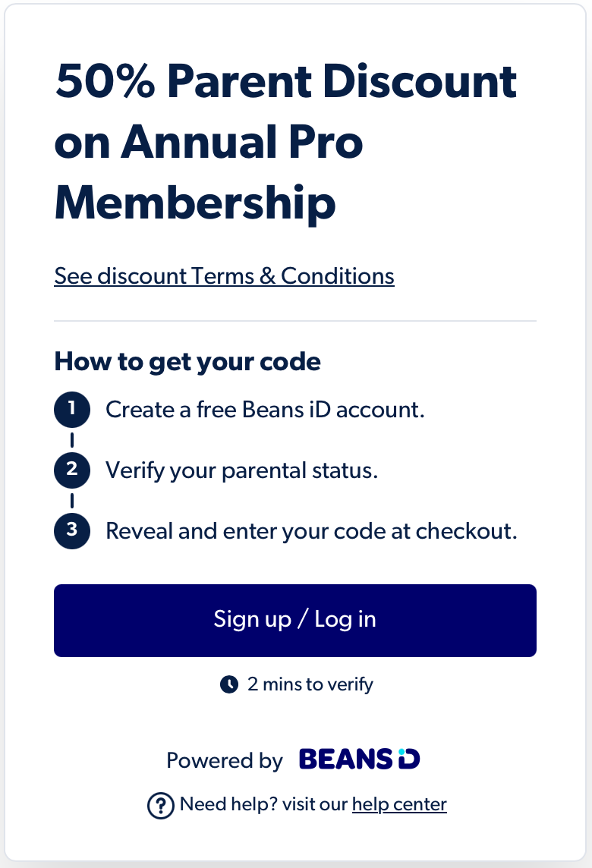Click the Verify your parental status text
The width and height of the screenshot is (592, 868).
(241, 471)
